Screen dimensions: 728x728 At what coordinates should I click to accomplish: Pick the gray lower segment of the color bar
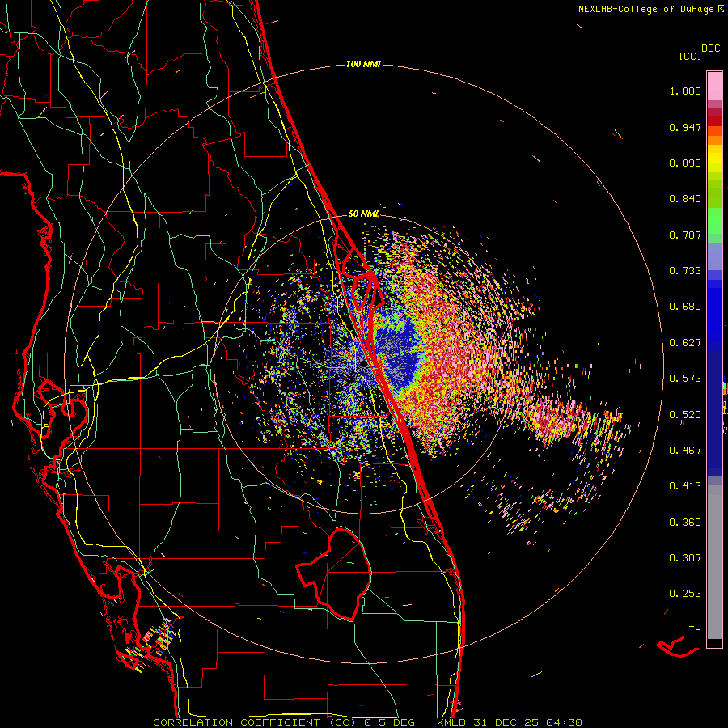(x=714, y=562)
